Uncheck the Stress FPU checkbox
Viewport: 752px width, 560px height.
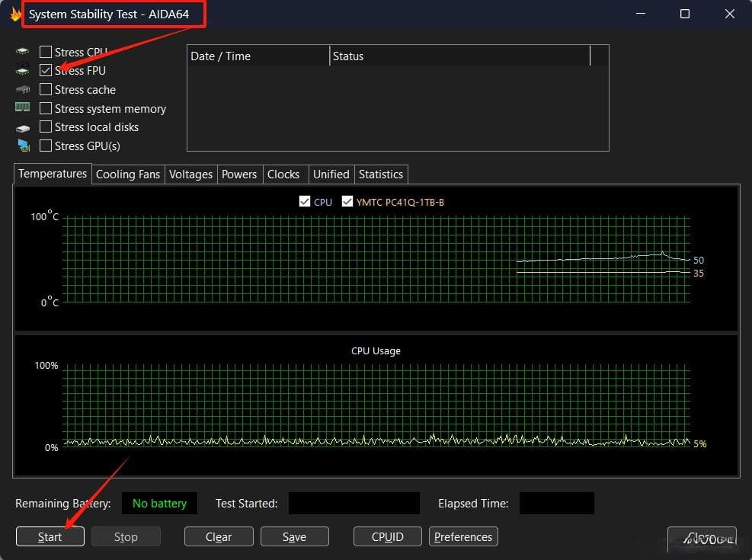pos(46,70)
